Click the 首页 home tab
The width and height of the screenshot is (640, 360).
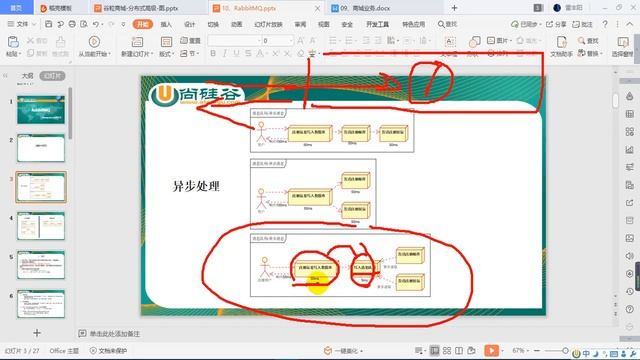click(16, 8)
